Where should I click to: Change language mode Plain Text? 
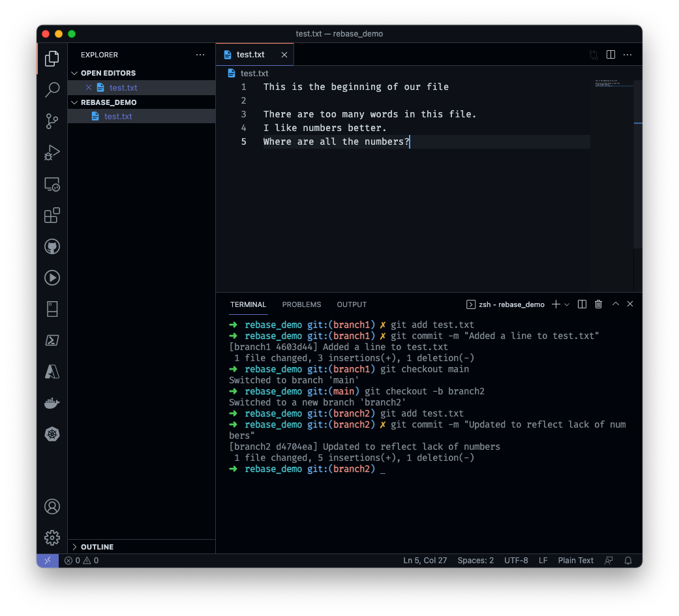575,561
